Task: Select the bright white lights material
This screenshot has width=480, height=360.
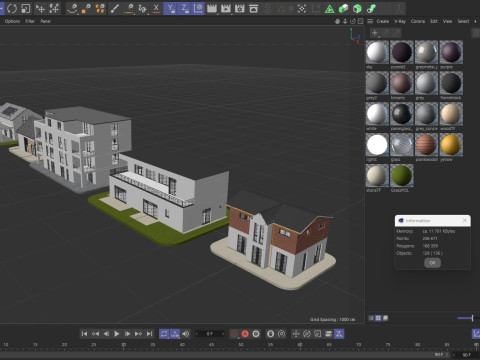Action: (x=377, y=145)
